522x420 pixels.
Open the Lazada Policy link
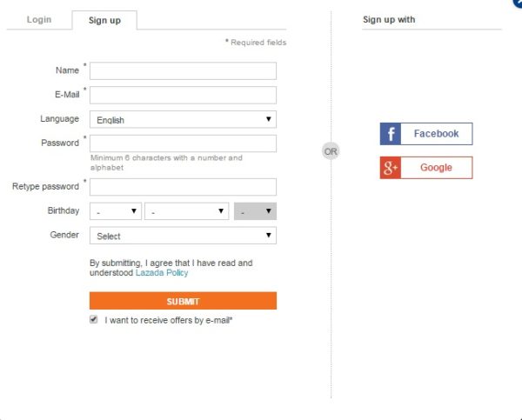(162, 273)
